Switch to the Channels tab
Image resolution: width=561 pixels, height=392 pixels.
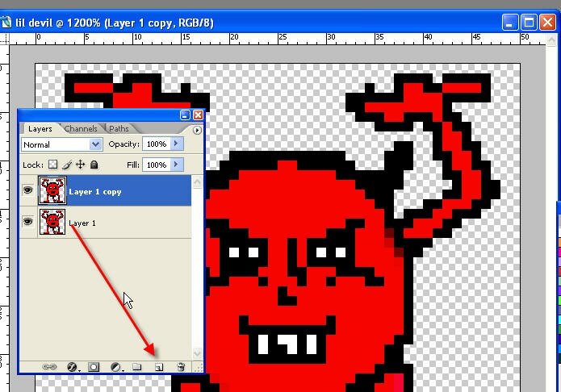[81, 129]
